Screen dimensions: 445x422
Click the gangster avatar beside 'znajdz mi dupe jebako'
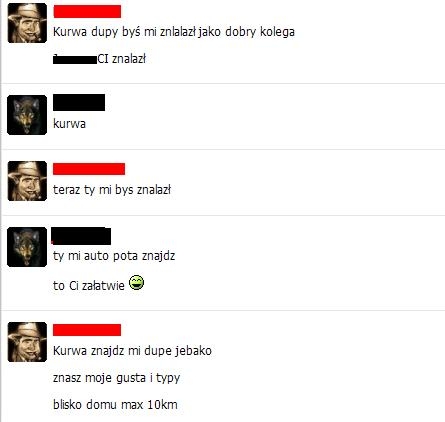(27, 342)
